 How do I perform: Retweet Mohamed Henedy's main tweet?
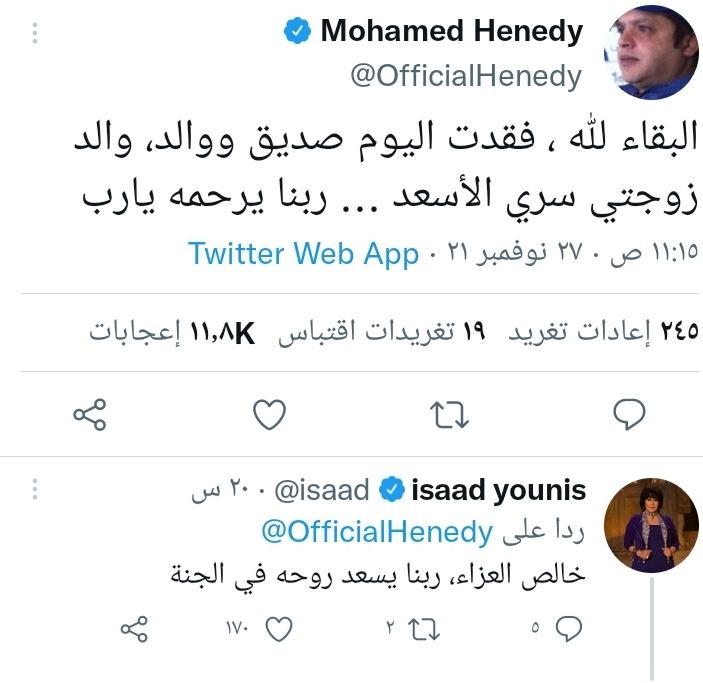coord(446,413)
